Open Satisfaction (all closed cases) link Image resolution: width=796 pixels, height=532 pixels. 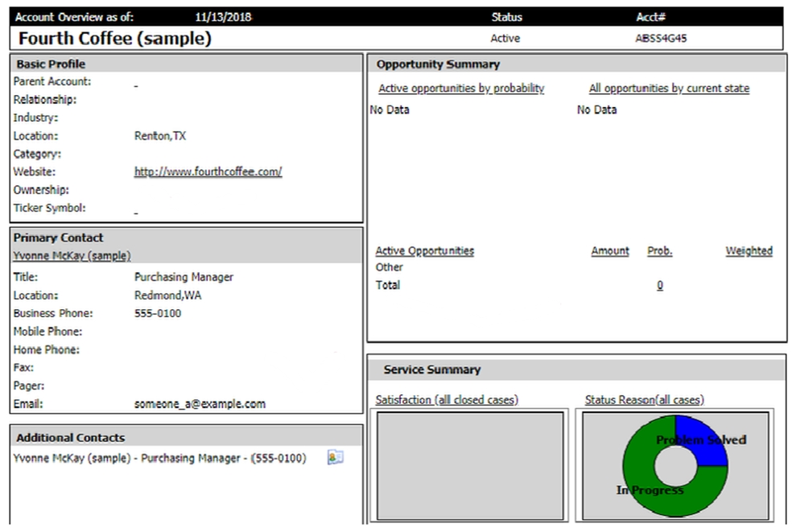tap(447, 400)
